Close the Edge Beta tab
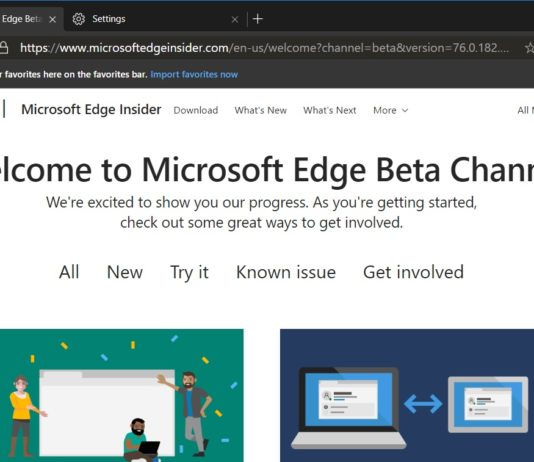Image resolution: width=534 pixels, height=462 pixels. [52, 19]
